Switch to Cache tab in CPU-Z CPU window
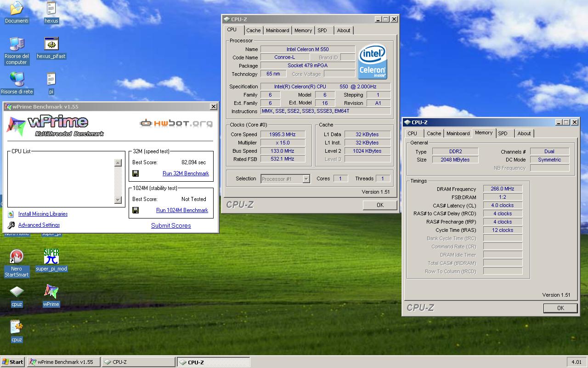Image resolution: width=588 pixels, height=368 pixels. pos(253,30)
